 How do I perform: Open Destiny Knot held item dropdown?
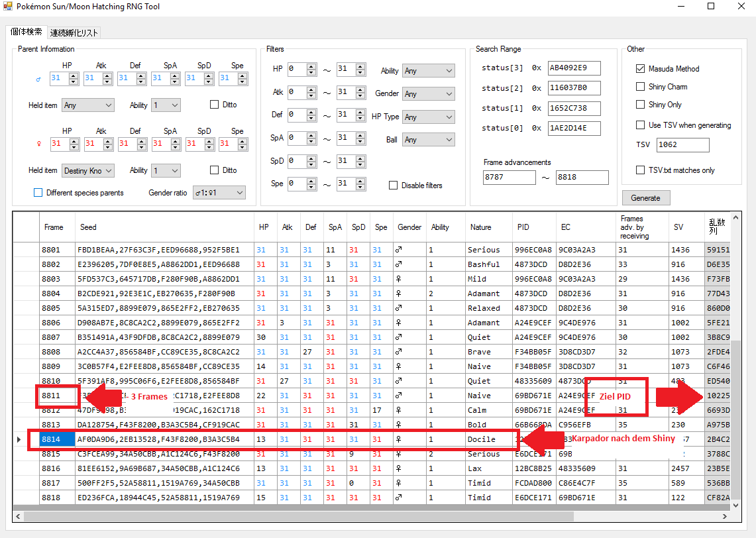coord(88,171)
